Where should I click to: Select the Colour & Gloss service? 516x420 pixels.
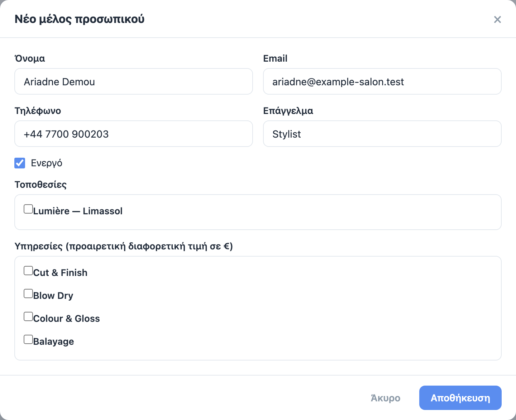pos(28,316)
